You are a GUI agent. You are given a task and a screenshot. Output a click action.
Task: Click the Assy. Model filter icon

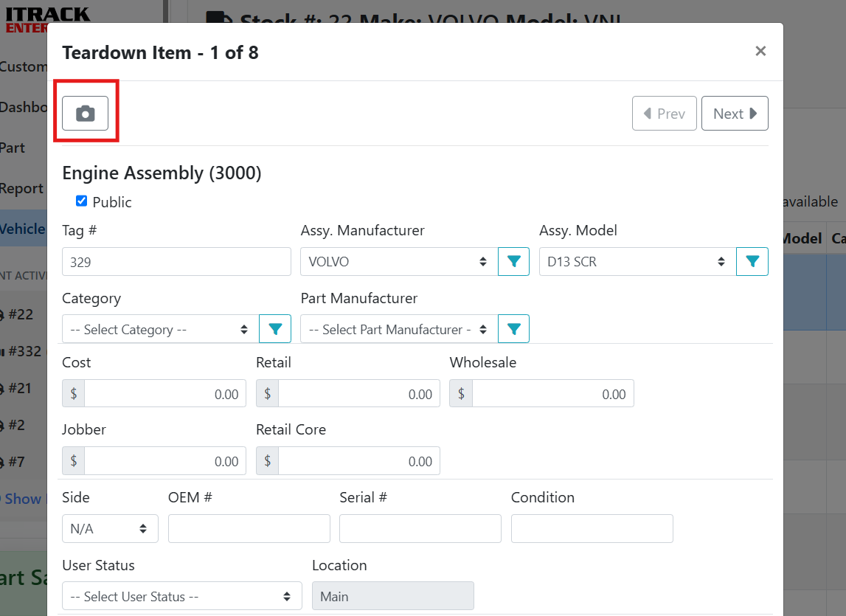point(752,261)
